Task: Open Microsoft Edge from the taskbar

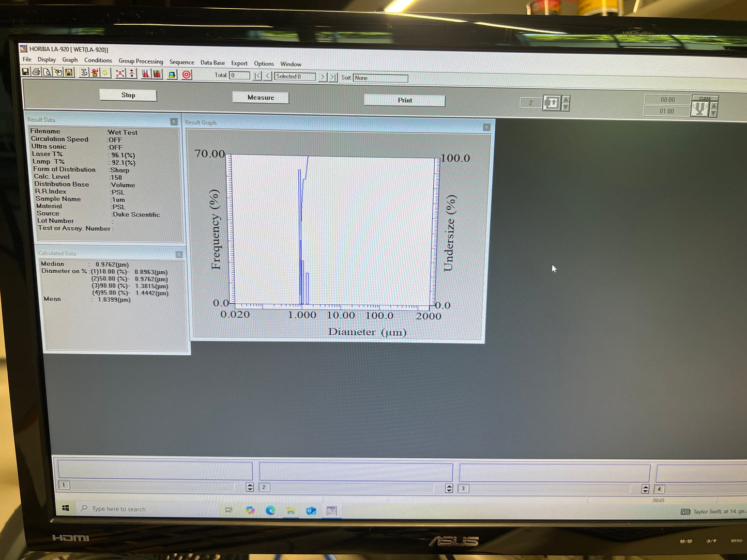Action: 270,510
